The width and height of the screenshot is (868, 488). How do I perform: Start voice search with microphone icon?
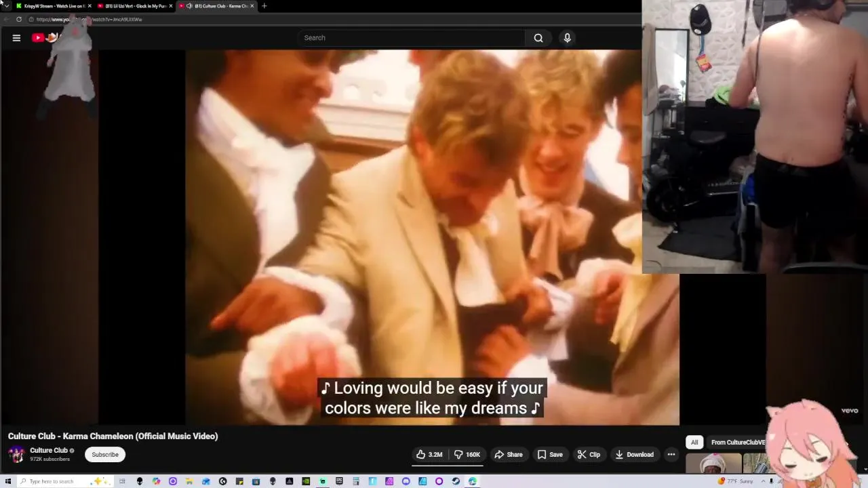click(568, 38)
